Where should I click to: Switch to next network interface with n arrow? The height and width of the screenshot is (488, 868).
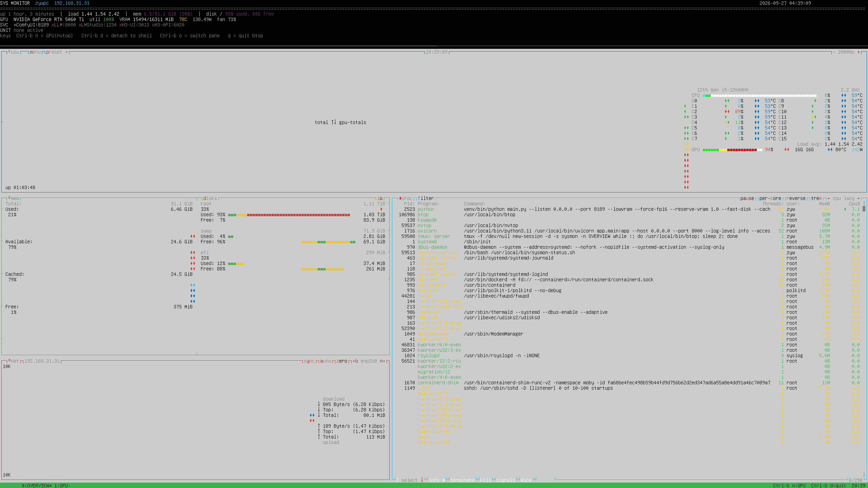[x=382, y=361]
